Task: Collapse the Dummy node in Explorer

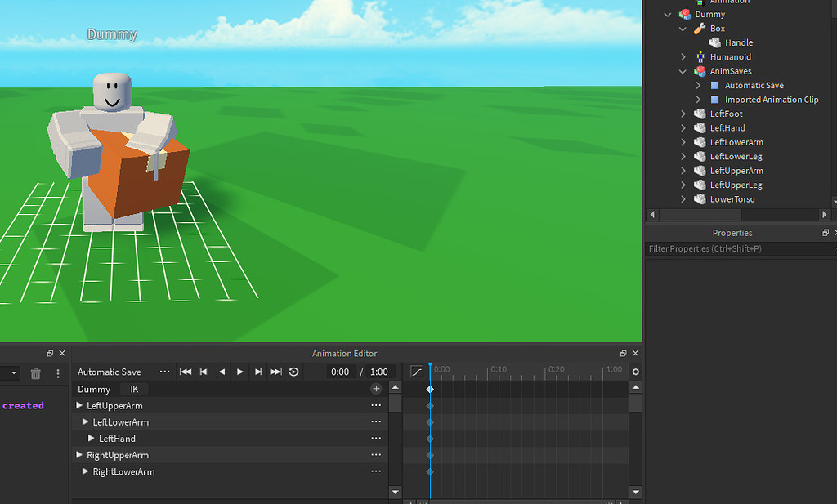Action: [x=668, y=14]
